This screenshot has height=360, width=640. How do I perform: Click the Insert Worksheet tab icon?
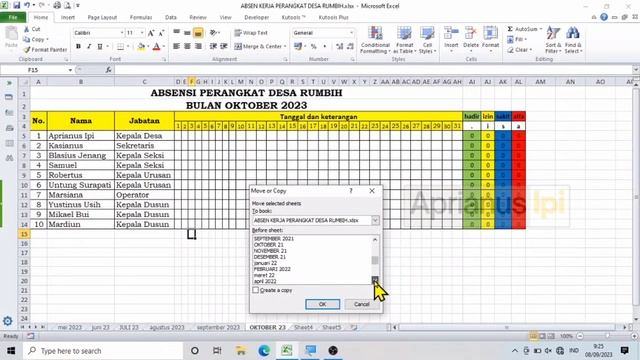[x=354, y=327]
